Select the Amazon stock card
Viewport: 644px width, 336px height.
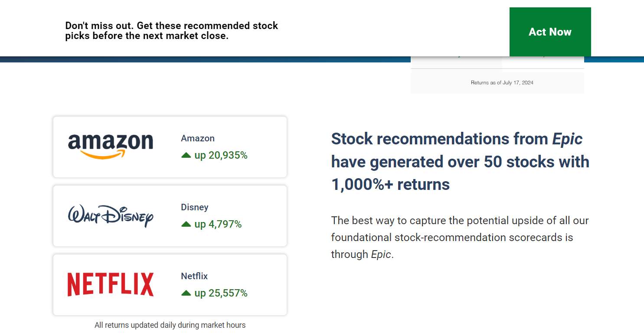click(170, 147)
